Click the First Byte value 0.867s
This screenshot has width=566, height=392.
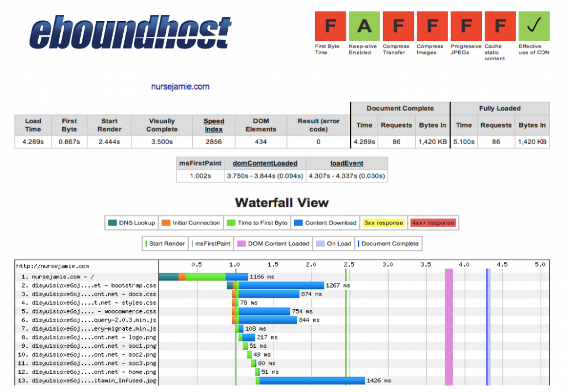pyautogui.click(x=69, y=142)
